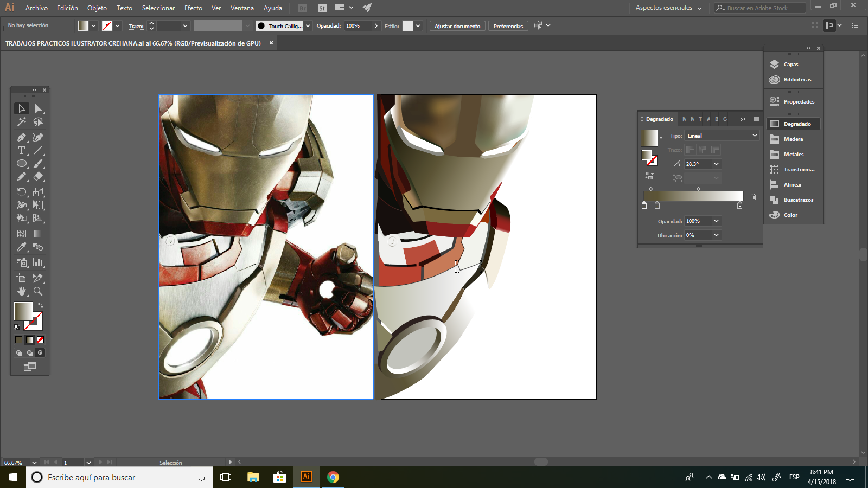Choose the Slice tool
The width and height of the screenshot is (868, 488).
(x=38, y=278)
